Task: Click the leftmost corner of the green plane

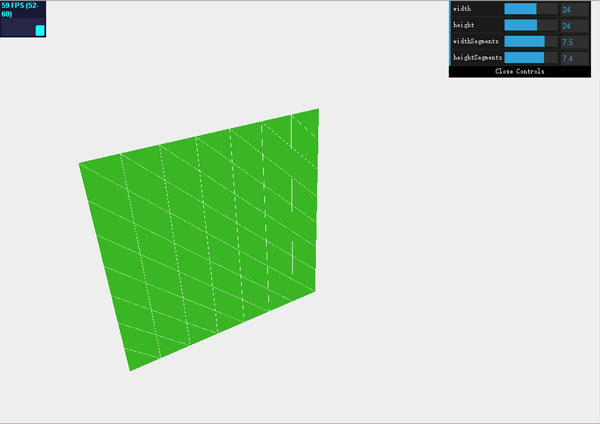Action: tap(81, 164)
